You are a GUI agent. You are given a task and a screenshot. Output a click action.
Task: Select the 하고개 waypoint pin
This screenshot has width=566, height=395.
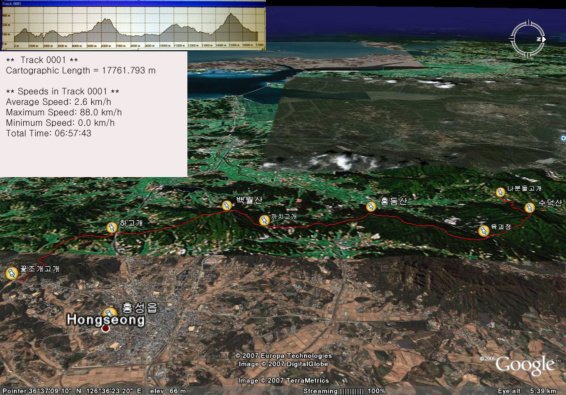pyautogui.click(x=112, y=227)
